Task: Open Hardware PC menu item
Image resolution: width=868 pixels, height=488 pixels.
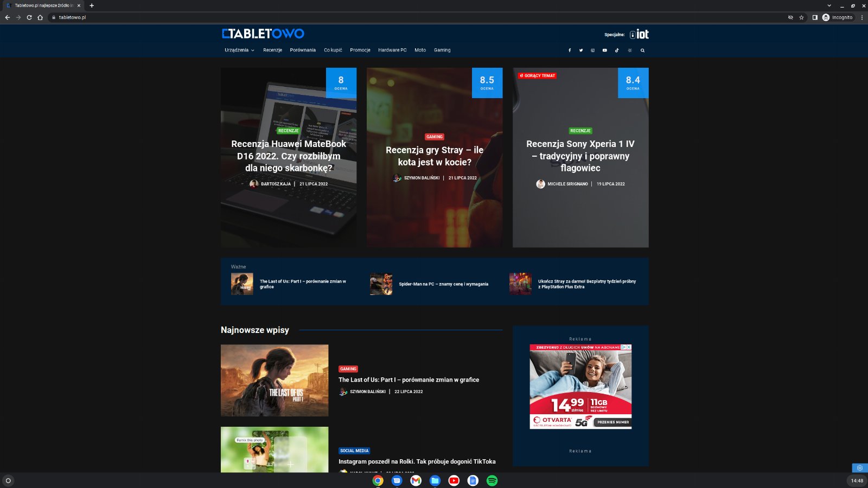Action: point(392,50)
